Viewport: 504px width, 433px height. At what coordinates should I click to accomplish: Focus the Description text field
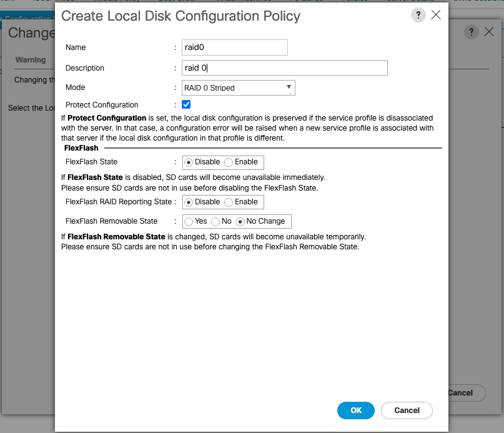click(x=284, y=68)
